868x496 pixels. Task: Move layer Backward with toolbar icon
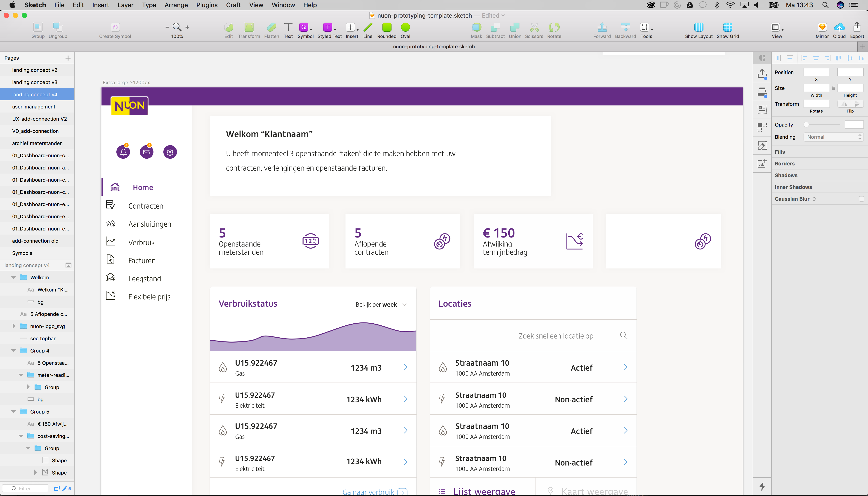point(625,27)
